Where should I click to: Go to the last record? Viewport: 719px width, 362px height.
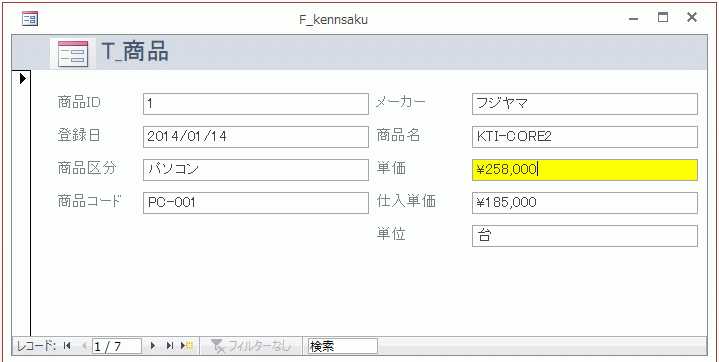[170, 346]
